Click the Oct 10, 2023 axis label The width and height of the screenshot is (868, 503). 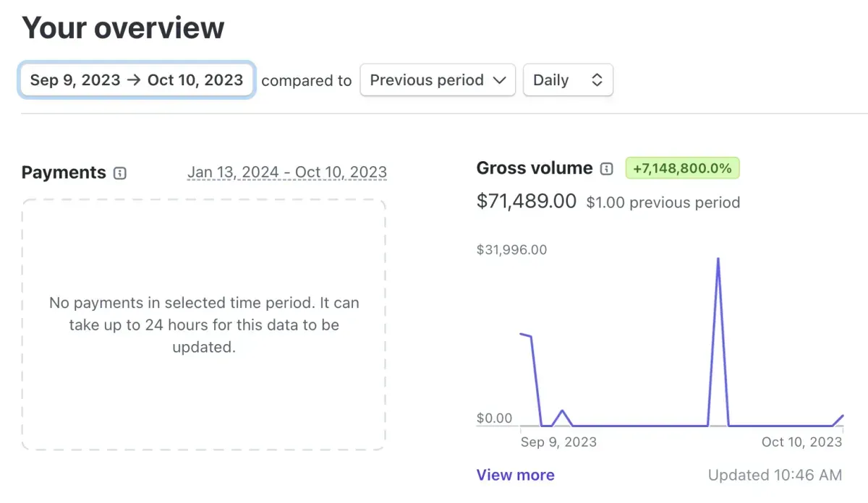click(801, 442)
